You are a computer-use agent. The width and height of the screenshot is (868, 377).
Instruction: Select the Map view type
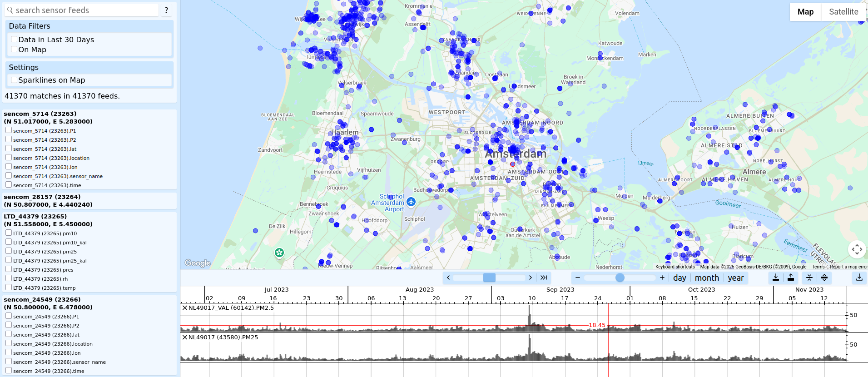pyautogui.click(x=805, y=12)
